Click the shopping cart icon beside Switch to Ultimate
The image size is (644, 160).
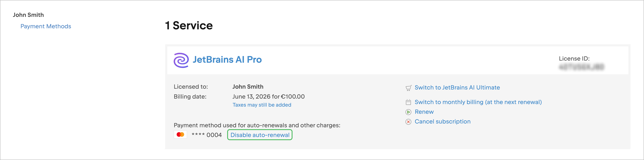pos(408,88)
